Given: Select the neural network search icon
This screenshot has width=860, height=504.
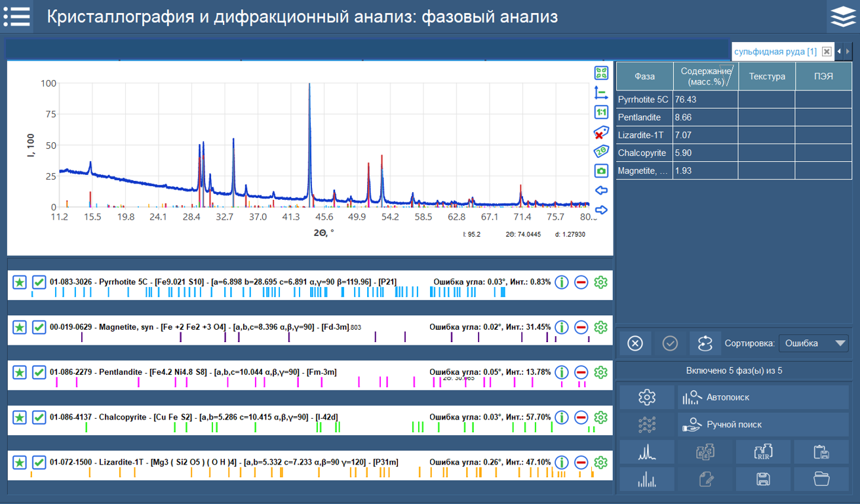Looking at the screenshot, I should coord(647,424).
